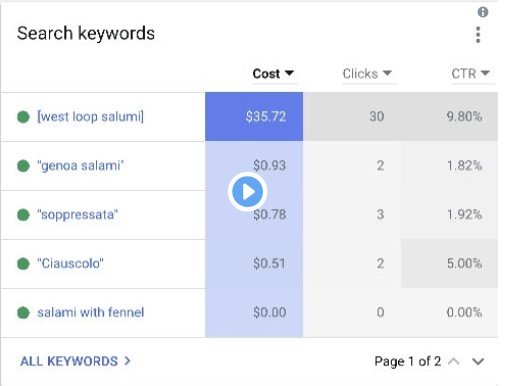Screen dimensions: 506x386
Task: Click the green status dot for salami with fennel
Action: click(x=23, y=313)
